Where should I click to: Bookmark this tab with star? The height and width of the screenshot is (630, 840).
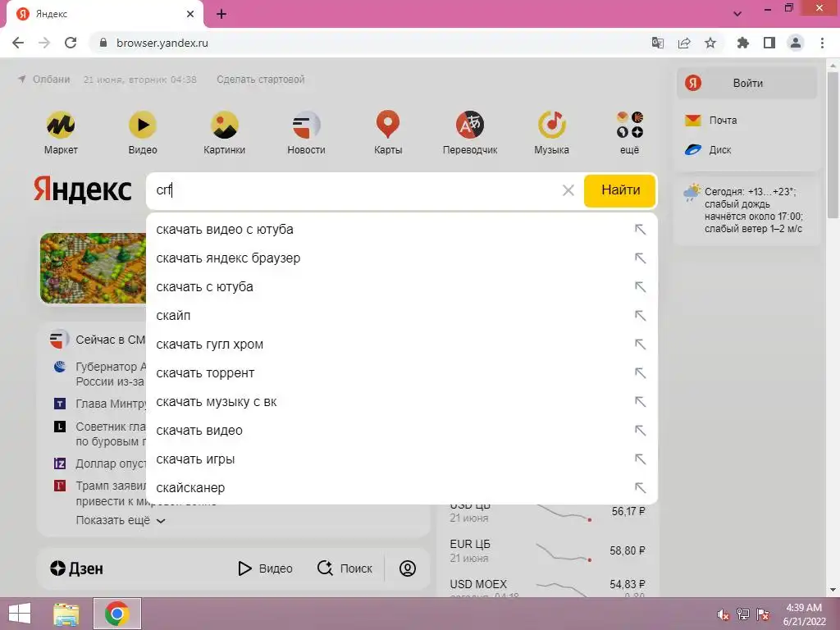coord(710,43)
